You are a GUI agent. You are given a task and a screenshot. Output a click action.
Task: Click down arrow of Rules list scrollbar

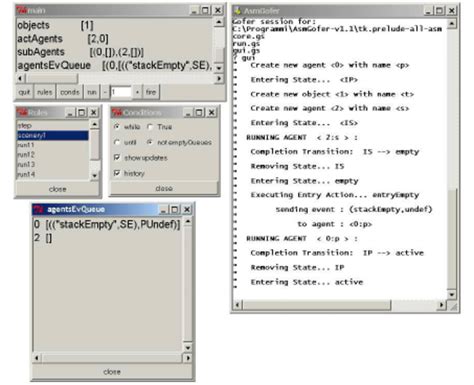pos(95,175)
